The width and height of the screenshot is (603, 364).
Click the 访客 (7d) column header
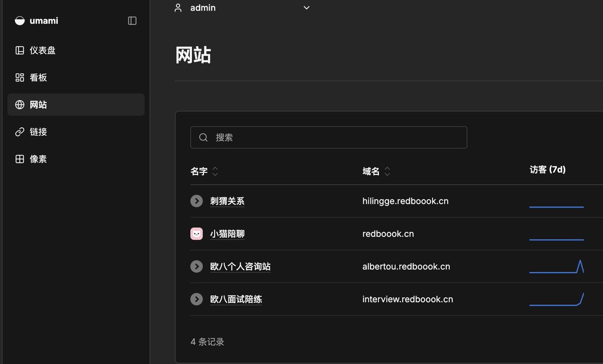[548, 170]
